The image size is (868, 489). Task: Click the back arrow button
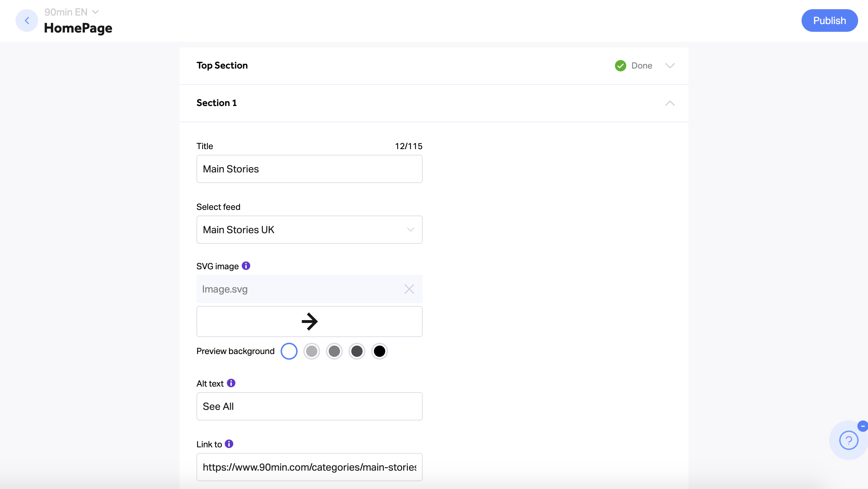click(27, 20)
